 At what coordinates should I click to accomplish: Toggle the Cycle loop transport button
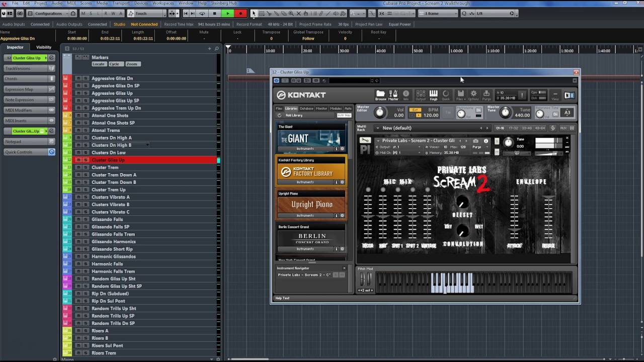(x=202, y=14)
